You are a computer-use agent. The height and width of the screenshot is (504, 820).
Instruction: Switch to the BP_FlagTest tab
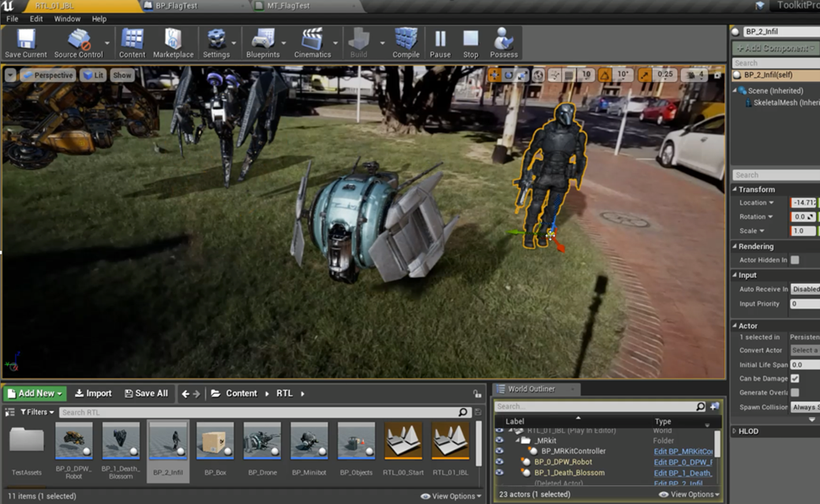pyautogui.click(x=175, y=6)
